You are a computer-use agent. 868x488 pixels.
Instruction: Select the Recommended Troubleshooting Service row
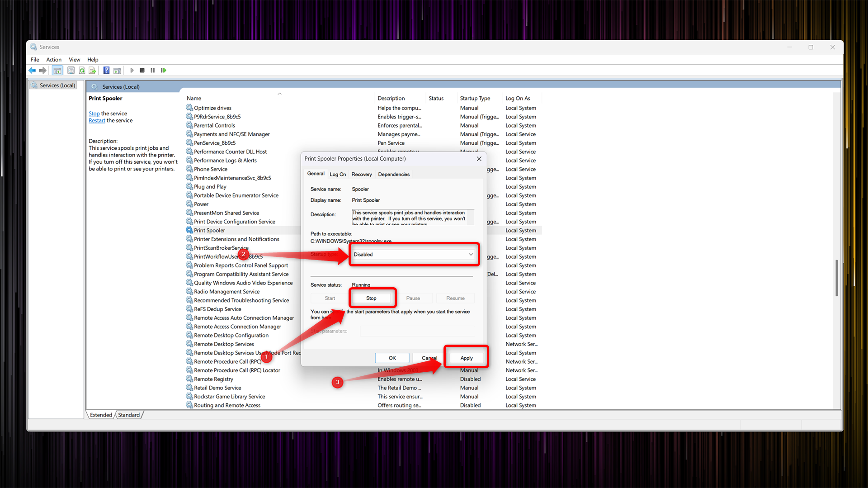tap(241, 300)
